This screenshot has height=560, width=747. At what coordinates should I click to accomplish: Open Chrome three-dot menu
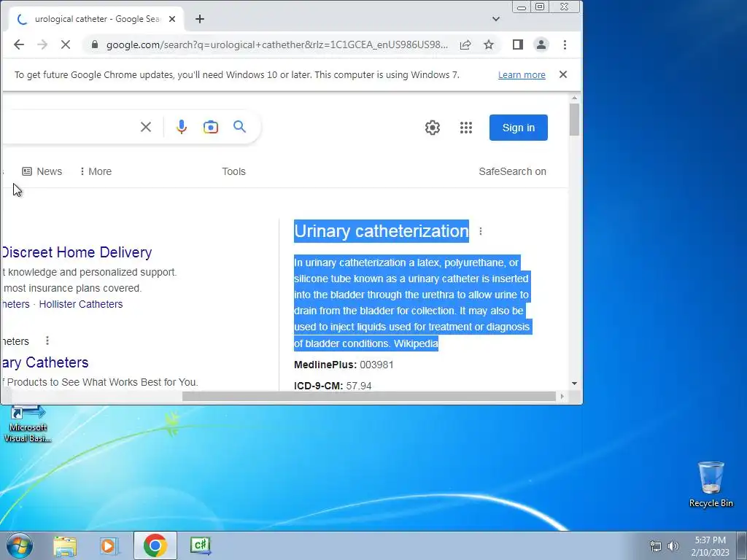point(565,44)
